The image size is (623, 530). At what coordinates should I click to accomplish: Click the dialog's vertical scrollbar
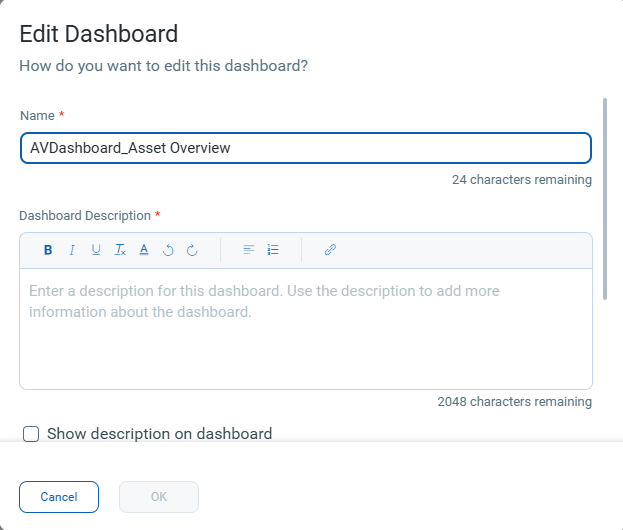(605, 199)
